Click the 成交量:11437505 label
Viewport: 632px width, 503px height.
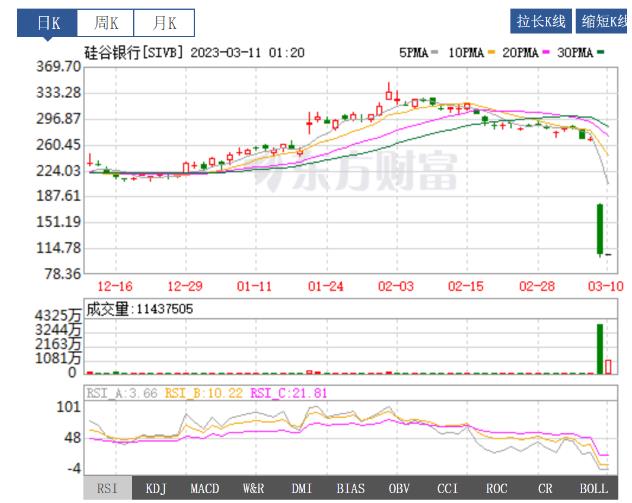pos(139,309)
